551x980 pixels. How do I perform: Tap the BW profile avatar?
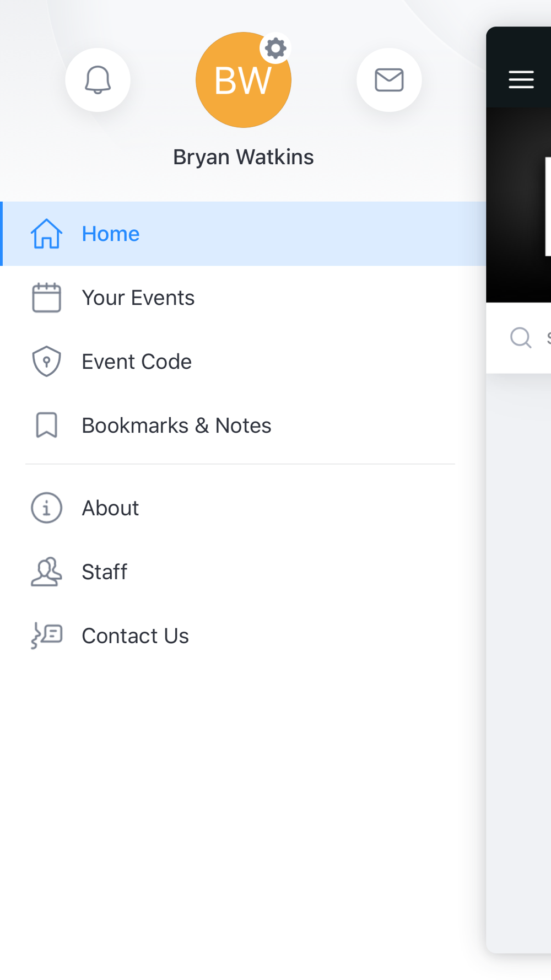click(x=244, y=80)
